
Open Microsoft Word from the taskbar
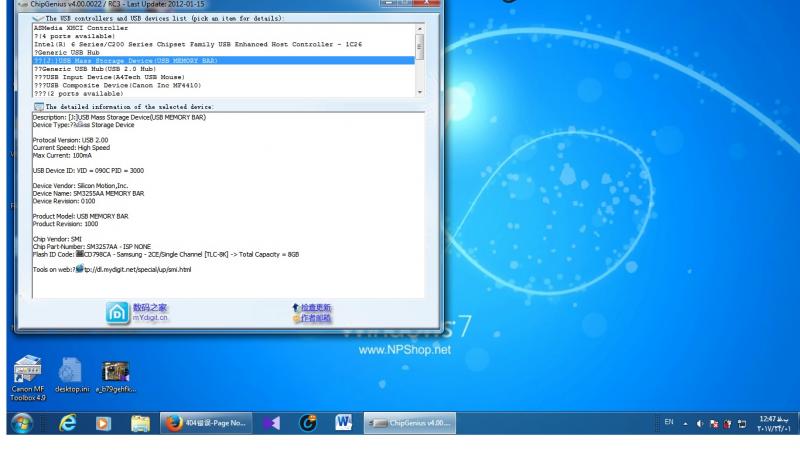(344, 422)
